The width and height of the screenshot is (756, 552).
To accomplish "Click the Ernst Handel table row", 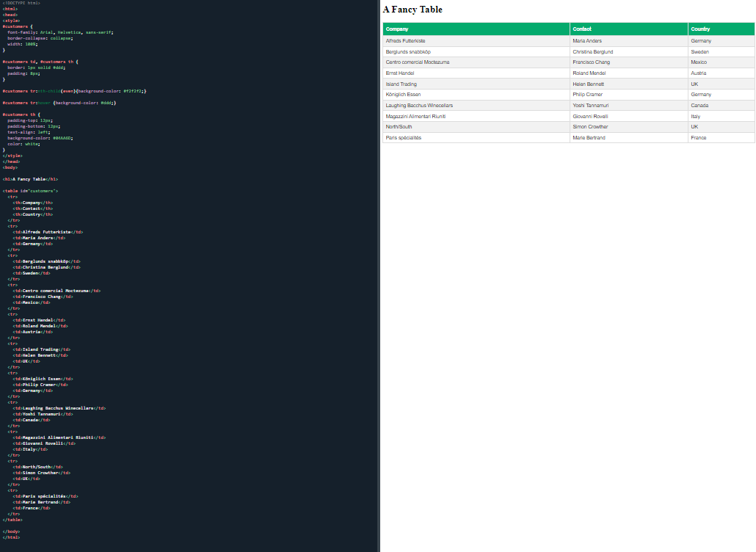I will (400, 73).
